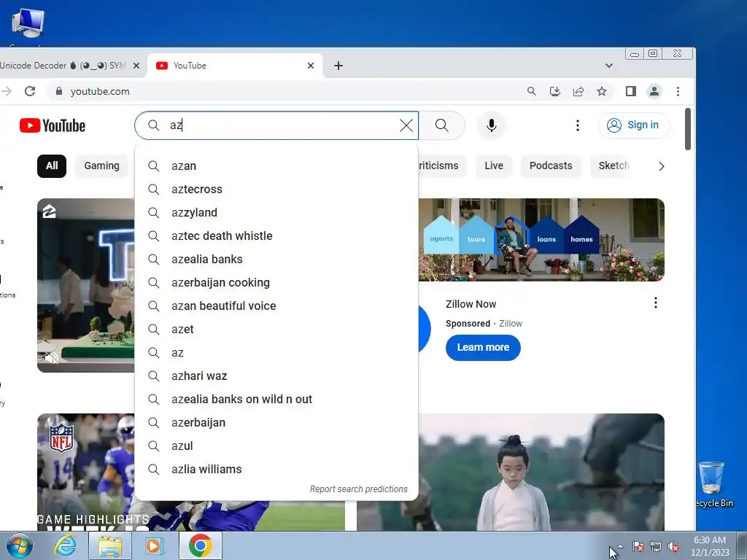Switch to Unicode Decoder tab

tap(63, 66)
